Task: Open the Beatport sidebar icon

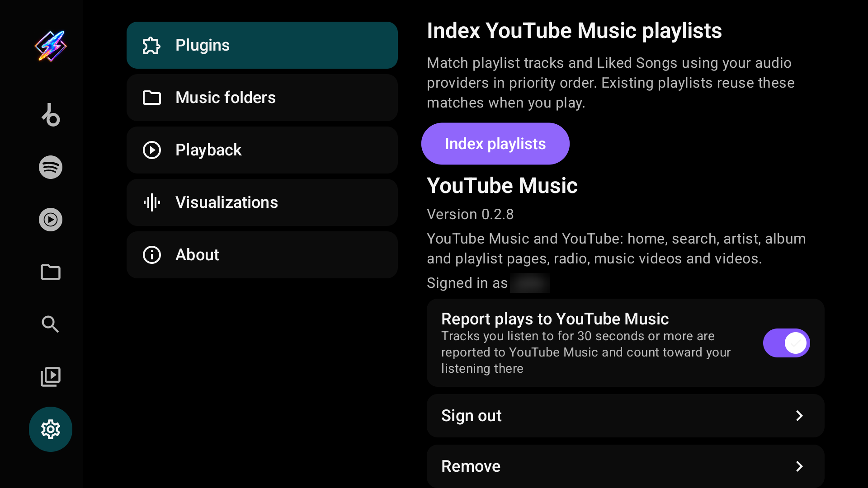Action: coord(51,115)
